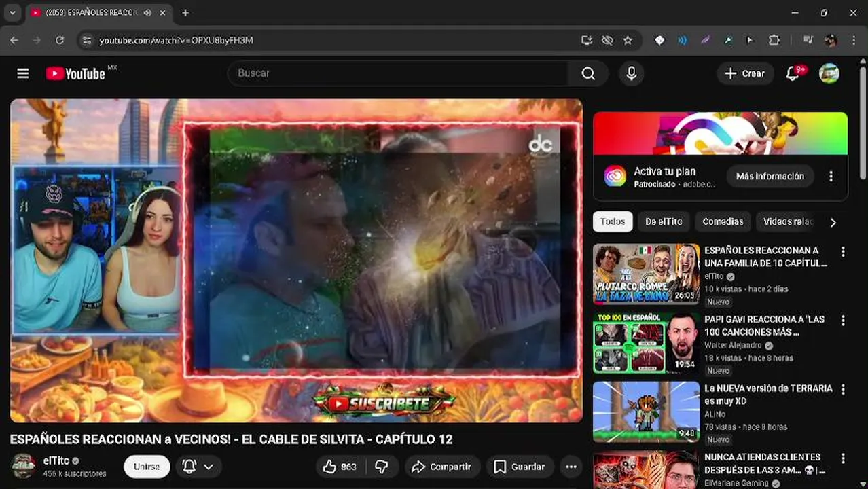Image resolution: width=868 pixels, height=489 pixels.
Task: Open options for NUNCA ATIENDAS CLIENTES video
Action: 843,458
